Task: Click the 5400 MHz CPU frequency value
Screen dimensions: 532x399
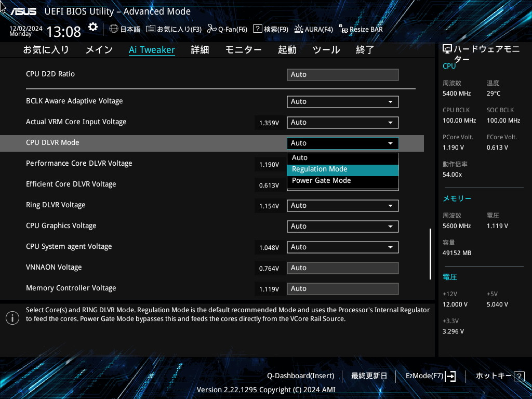Action: coord(457,94)
